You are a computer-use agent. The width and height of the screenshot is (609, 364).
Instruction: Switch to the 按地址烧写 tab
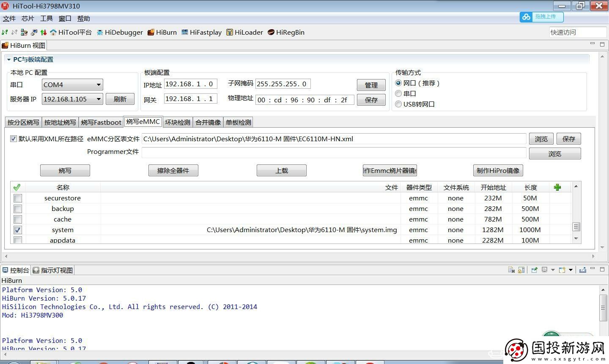point(60,122)
